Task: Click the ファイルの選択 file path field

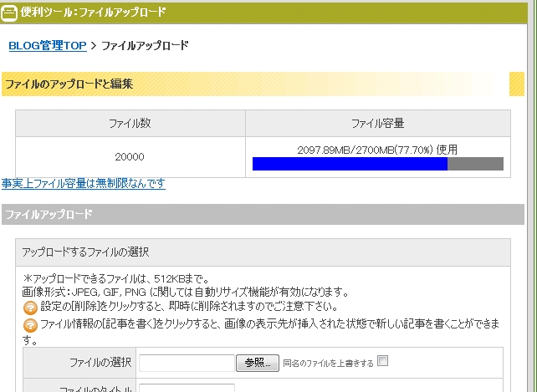Action: pyautogui.click(x=187, y=362)
